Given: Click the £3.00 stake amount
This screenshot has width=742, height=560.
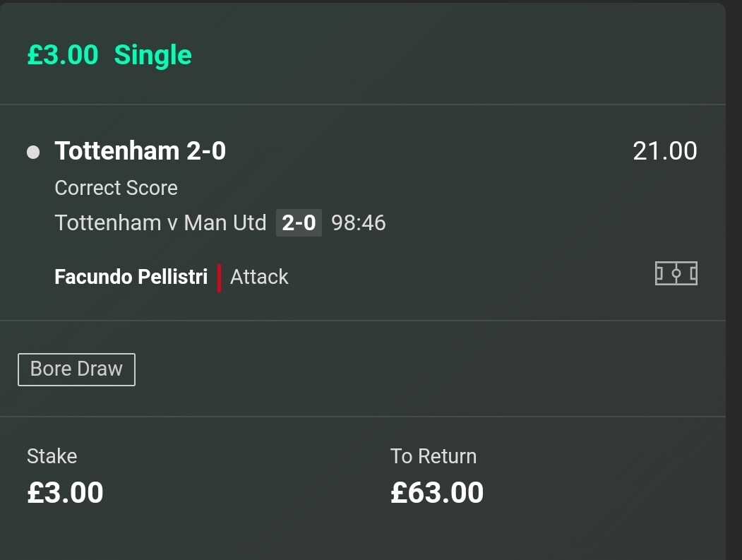Looking at the screenshot, I should [65, 492].
